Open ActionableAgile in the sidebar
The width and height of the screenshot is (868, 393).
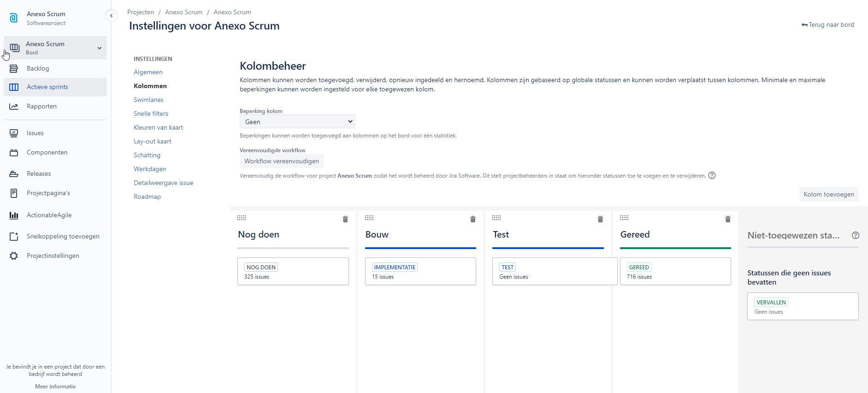pos(55,215)
